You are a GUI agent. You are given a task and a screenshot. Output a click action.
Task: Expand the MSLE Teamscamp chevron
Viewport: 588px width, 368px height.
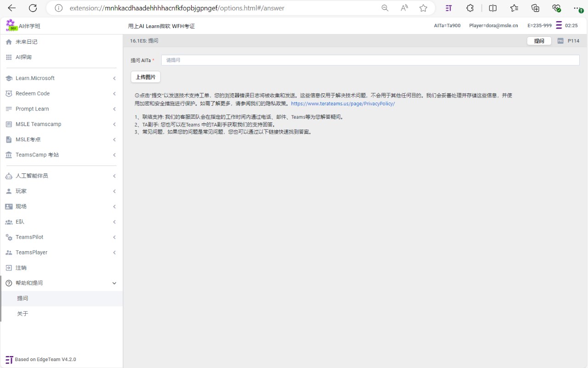coord(114,124)
